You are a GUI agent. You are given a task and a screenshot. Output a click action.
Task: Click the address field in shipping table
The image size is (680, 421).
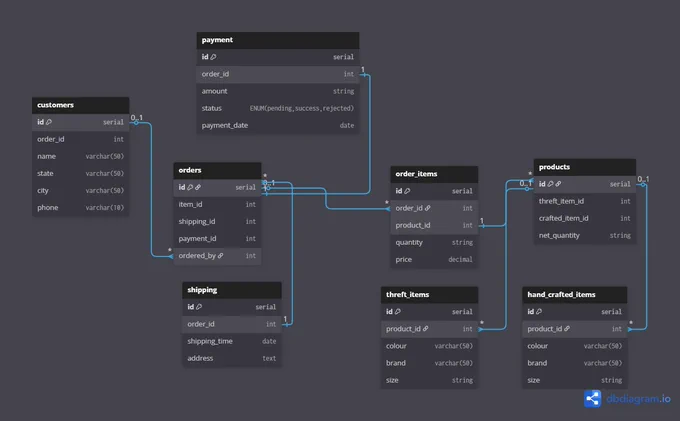click(x=232, y=358)
